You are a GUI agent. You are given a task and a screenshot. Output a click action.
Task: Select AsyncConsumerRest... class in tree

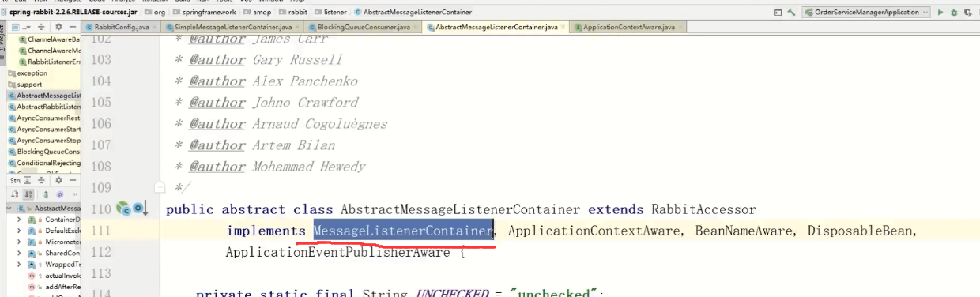click(x=44, y=118)
